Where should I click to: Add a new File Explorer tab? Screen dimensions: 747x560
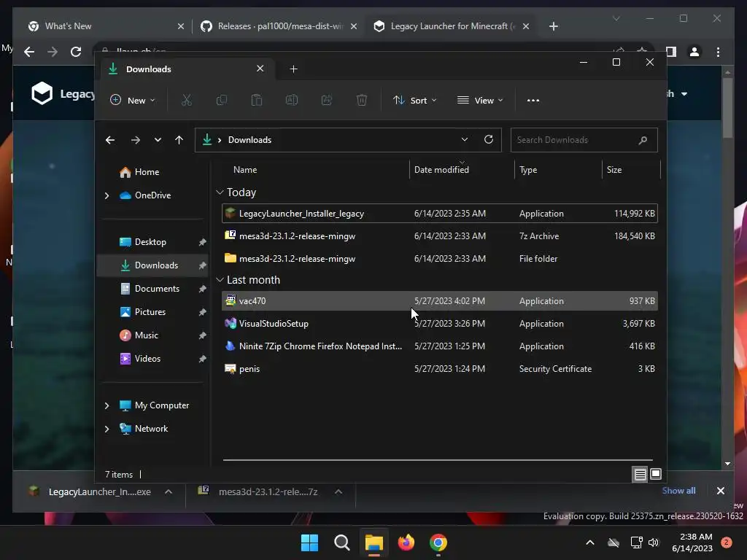pyautogui.click(x=293, y=69)
